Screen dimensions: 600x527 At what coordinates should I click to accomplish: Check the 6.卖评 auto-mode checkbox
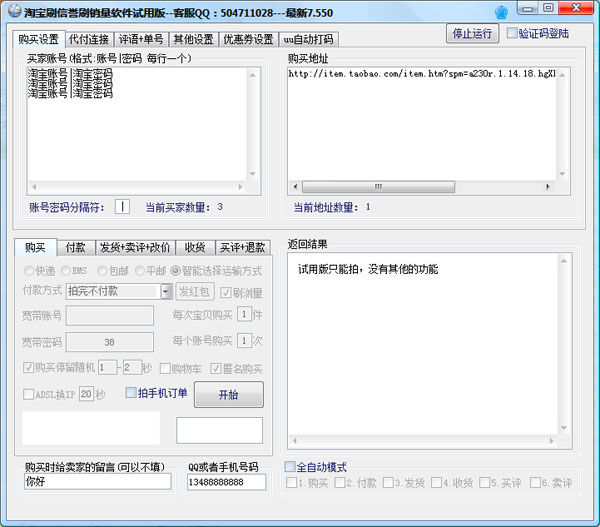(x=535, y=483)
